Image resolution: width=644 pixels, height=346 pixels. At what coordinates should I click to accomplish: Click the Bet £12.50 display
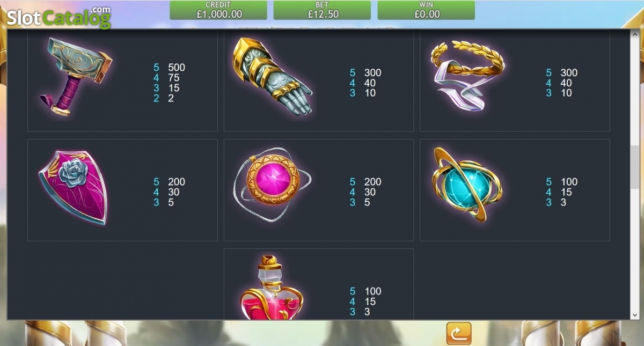pyautogui.click(x=322, y=10)
